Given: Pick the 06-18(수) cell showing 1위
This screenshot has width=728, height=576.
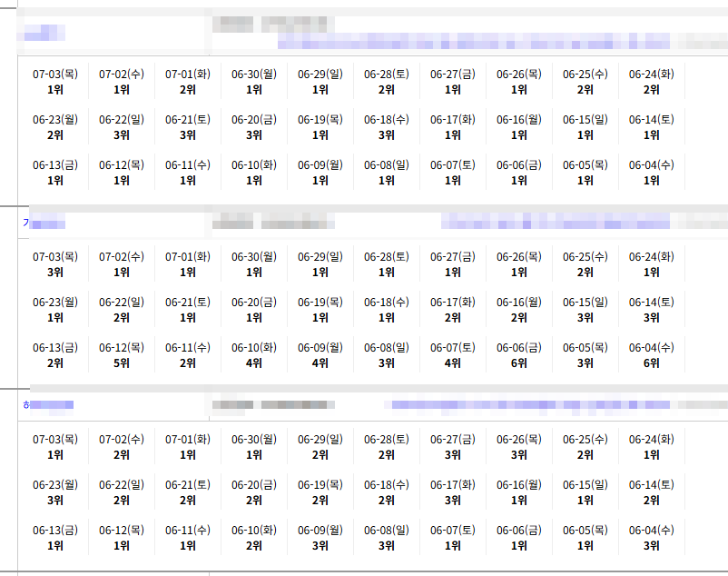Looking at the screenshot, I should [x=387, y=310].
